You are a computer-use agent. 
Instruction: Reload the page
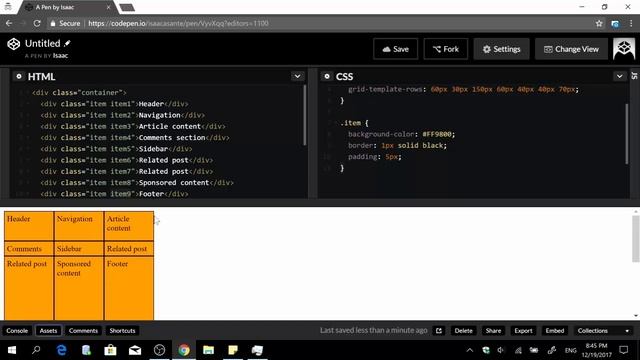tap(37, 23)
